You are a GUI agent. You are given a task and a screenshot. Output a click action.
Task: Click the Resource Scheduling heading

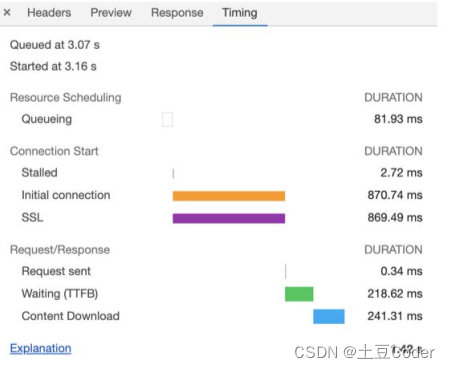pyautogui.click(x=65, y=98)
